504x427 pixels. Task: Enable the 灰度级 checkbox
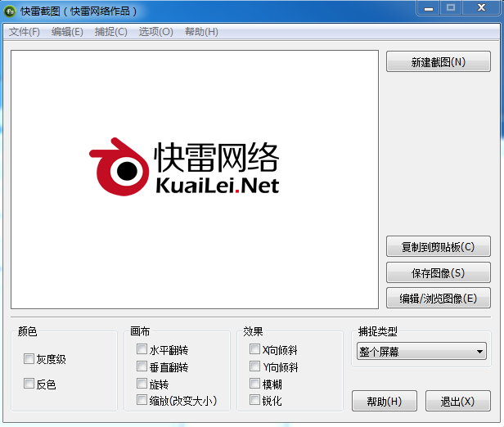pos(29,358)
